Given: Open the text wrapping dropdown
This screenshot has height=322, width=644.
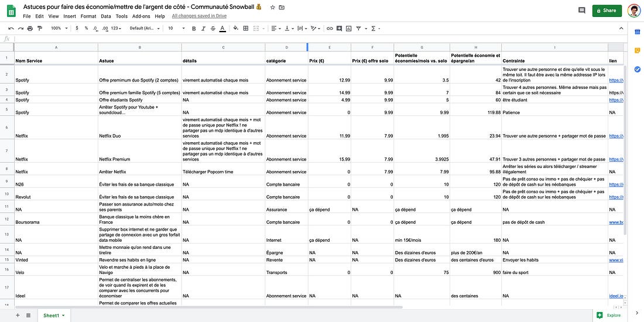Looking at the screenshot, I should [x=302, y=28].
